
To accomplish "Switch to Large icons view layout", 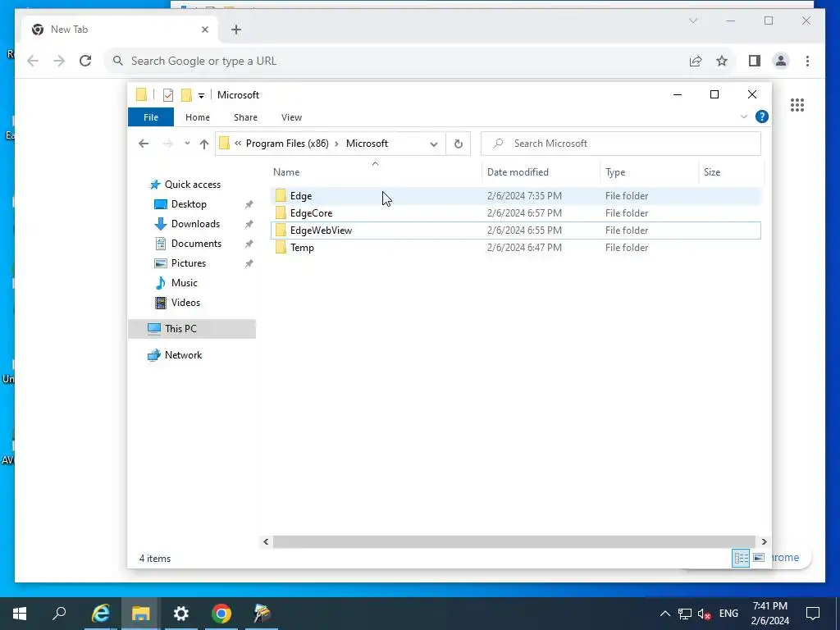I will point(758,558).
